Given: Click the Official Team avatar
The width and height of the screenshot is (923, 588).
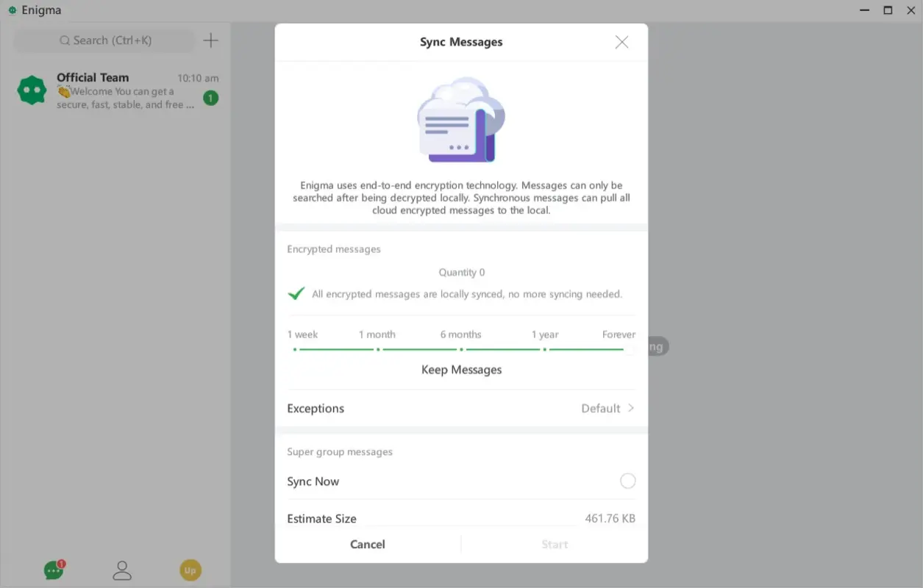Looking at the screenshot, I should [32, 89].
